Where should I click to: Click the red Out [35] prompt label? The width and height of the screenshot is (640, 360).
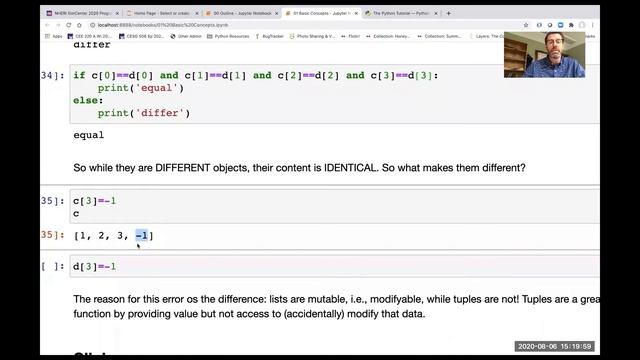coord(53,235)
